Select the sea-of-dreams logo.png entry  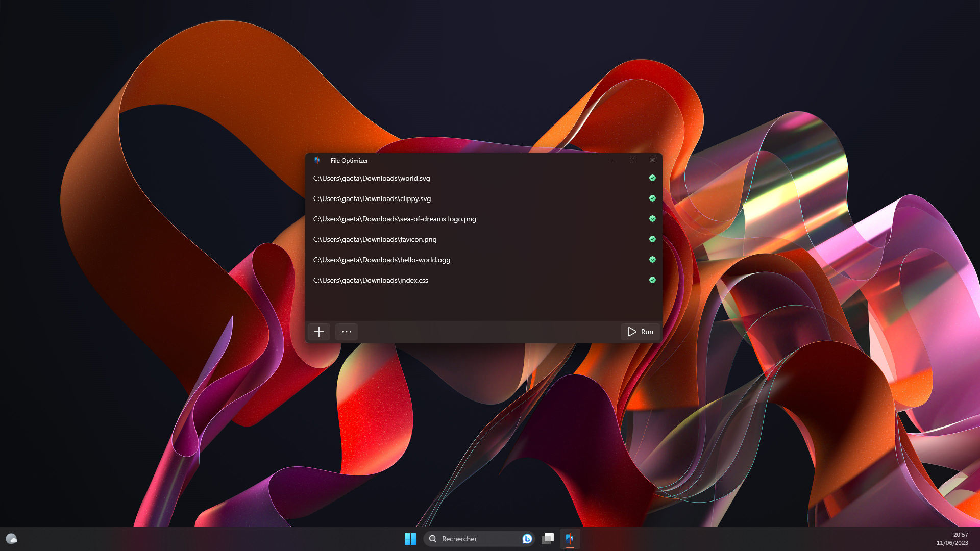pyautogui.click(x=395, y=219)
